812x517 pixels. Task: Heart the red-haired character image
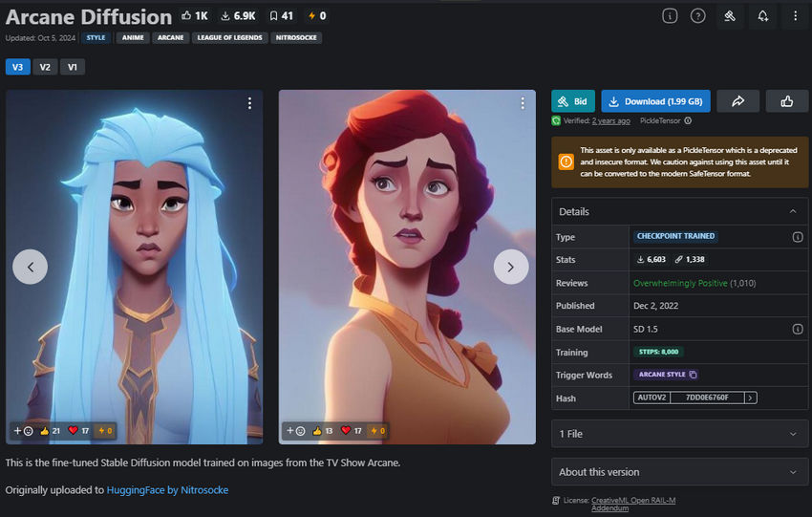[x=352, y=430]
